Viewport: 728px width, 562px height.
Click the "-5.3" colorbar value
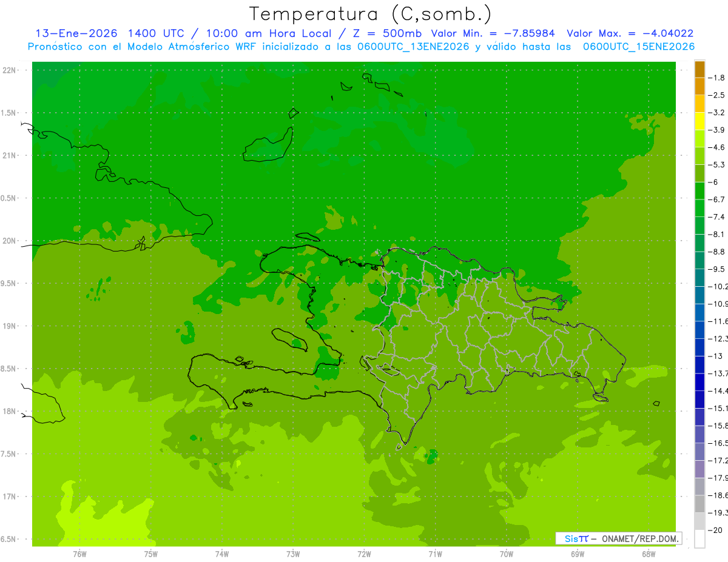716,165
